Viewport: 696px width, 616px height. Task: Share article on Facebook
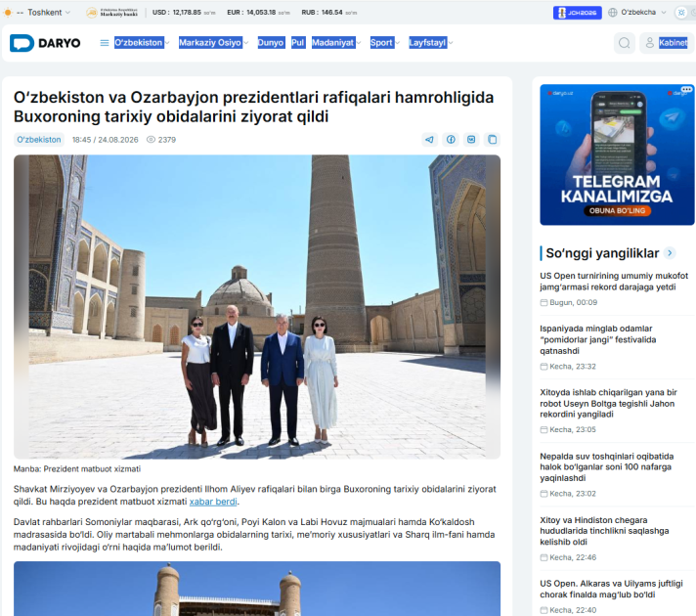tap(451, 140)
